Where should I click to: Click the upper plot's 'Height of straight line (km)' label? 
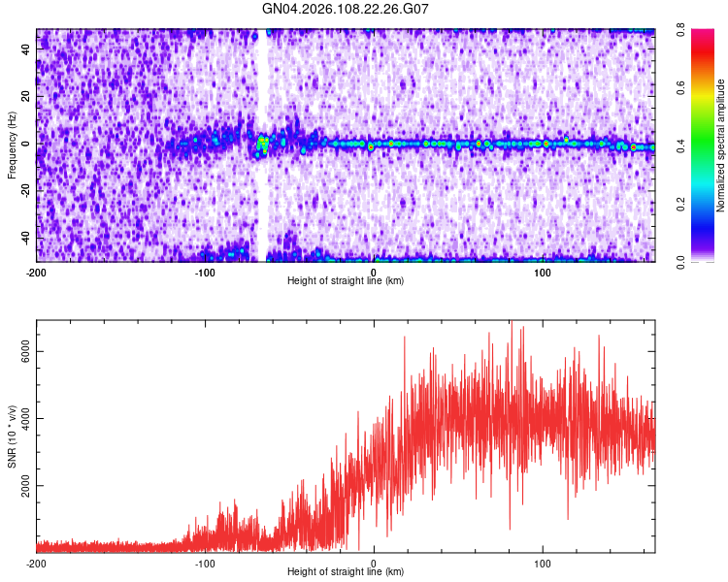[346, 280]
